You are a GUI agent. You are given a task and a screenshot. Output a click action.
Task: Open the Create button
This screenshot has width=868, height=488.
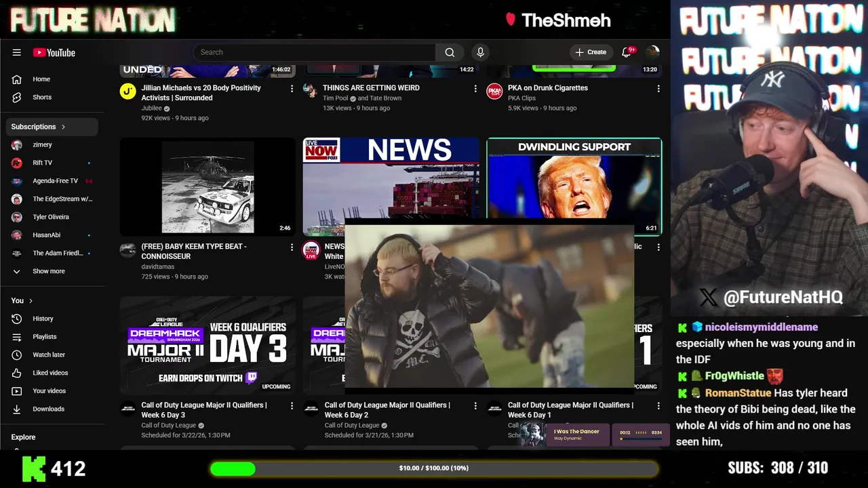591,52
